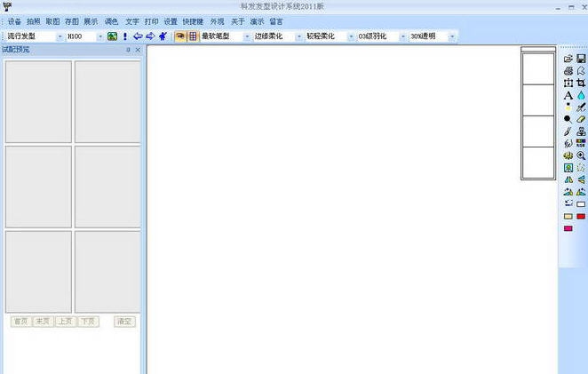Open the 文字 menu
588x374 pixels.
click(x=132, y=21)
